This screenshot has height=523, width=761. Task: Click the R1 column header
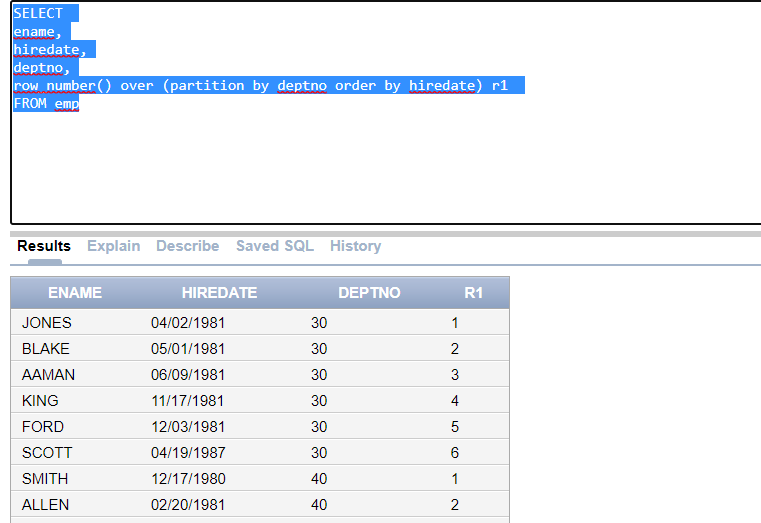point(473,293)
